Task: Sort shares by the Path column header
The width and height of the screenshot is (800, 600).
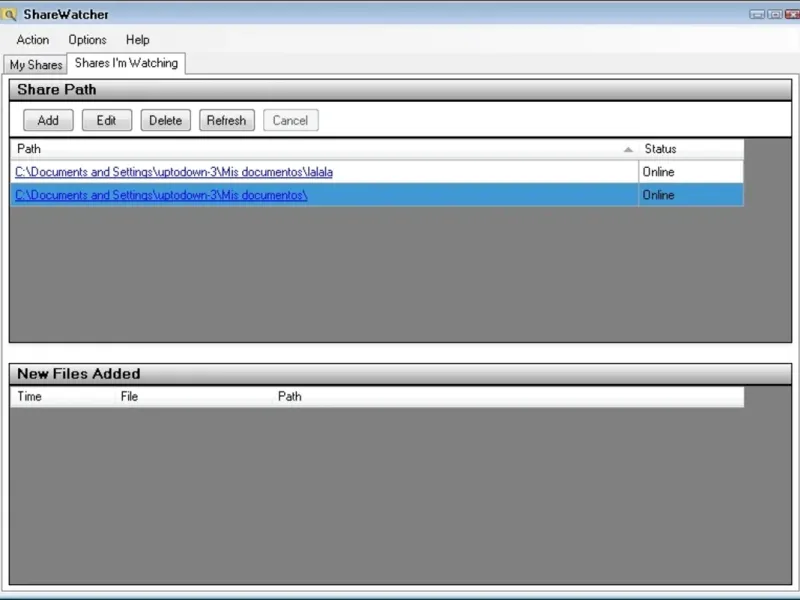Action: (324, 149)
